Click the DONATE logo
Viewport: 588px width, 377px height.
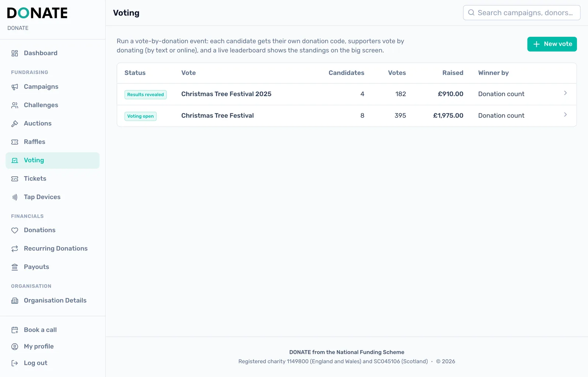(x=37, y=13)
